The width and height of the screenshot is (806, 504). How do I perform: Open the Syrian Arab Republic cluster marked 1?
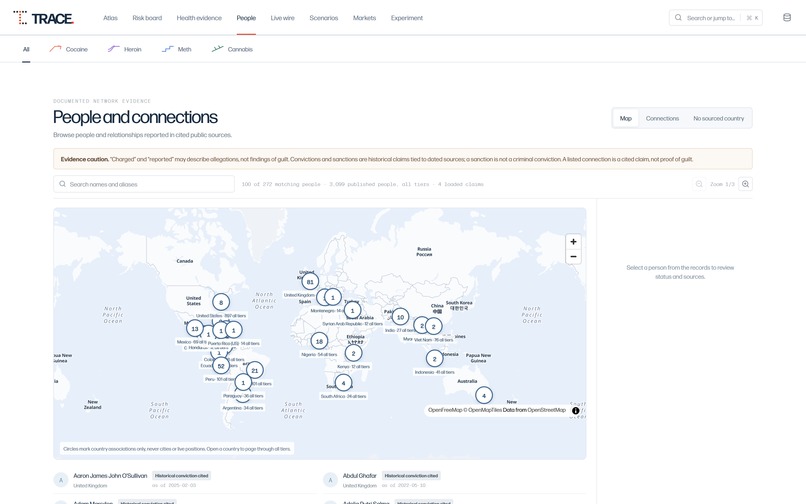[x=352, y=311]
